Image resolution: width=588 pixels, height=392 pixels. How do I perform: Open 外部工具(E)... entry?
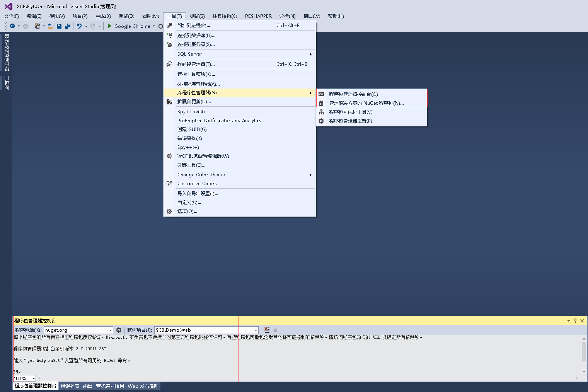tap(240, 165)
